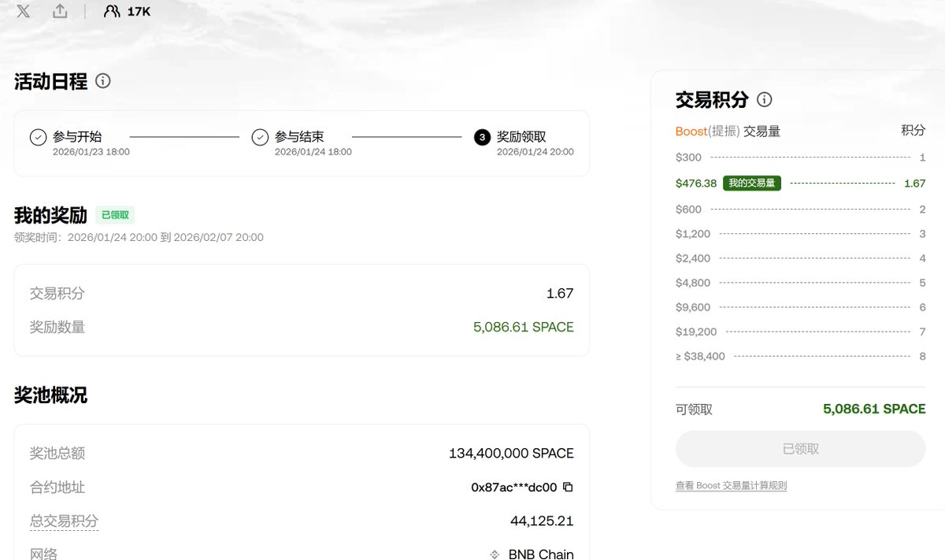Select the $476.38 marker on volume scale
The image size is (945, 560).
point(694,183)
